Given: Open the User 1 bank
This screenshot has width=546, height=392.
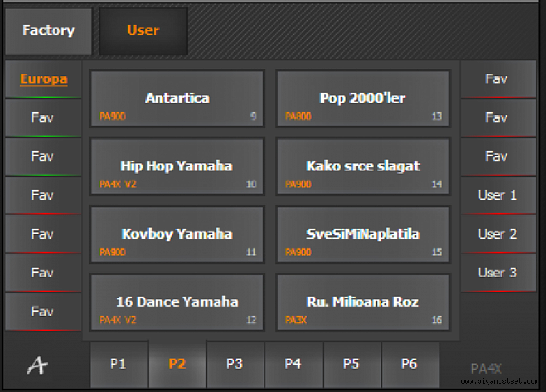Looking at the screenshot, I should click(498, 195).
